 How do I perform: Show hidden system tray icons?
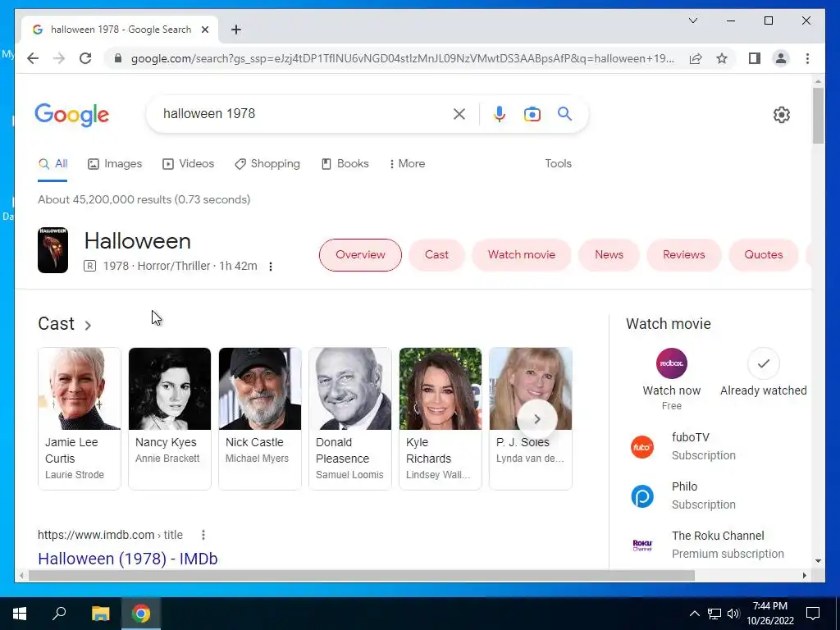click(694, 614)
